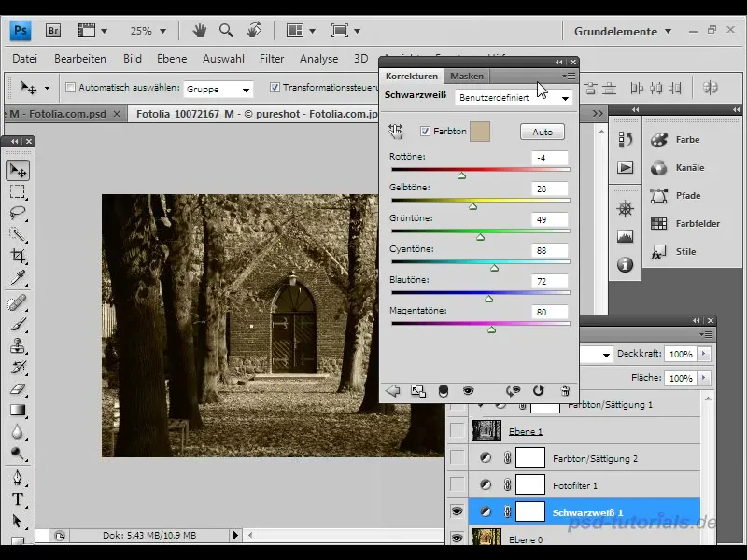This screenshot has width=747, height=560.
Task: Open the Fläche slider arrow
Action: click(704, 378)
